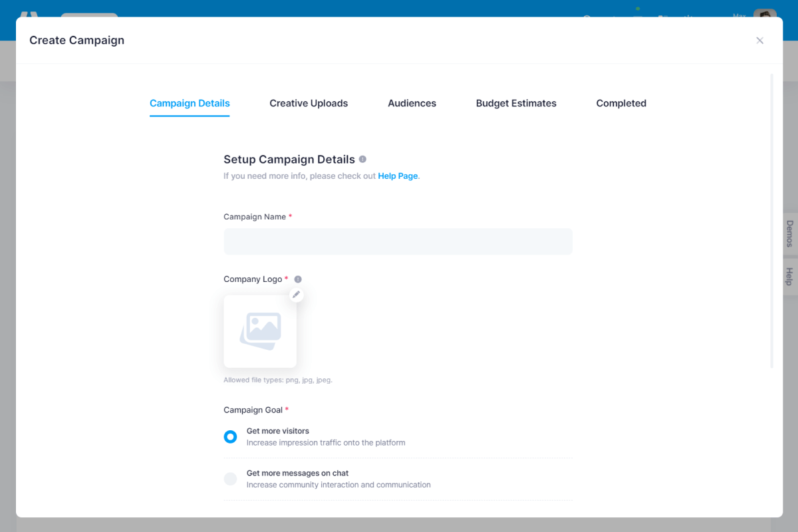Click the user avatar in top bar
This screenshot has height=532, width=798.
click(765, 13)
